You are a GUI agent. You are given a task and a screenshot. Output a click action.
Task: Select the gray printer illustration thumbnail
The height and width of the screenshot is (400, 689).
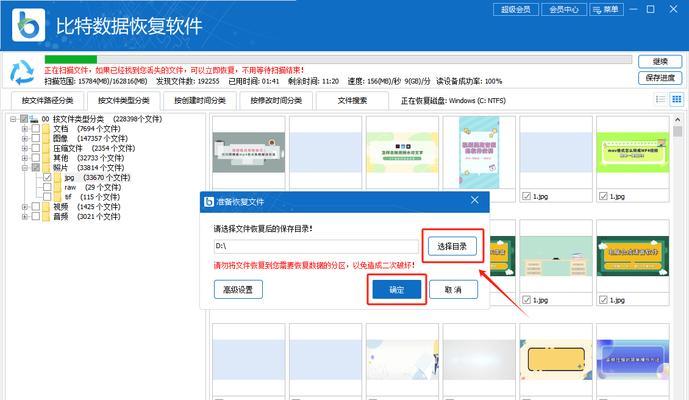[x=249, y=153]
